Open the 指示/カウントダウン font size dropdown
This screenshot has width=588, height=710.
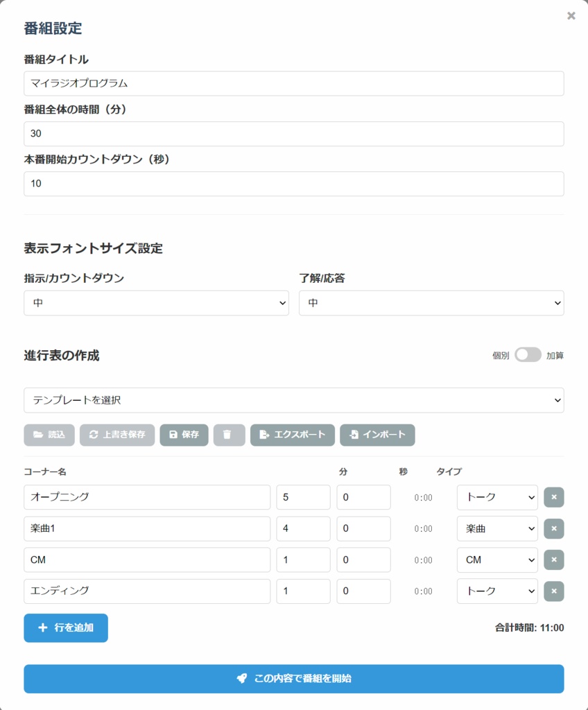[x=156, y=303]
